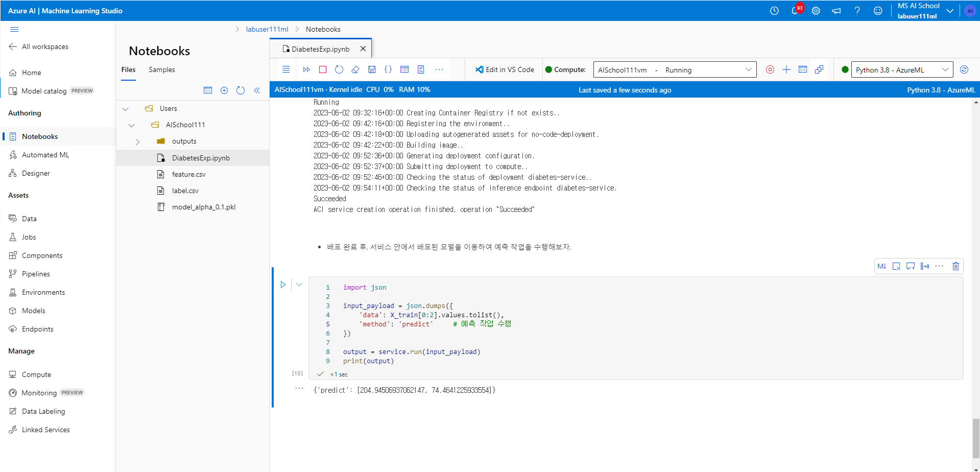Open the Environments page
Viewport: 980px width, 472px height.
[43, 292]
